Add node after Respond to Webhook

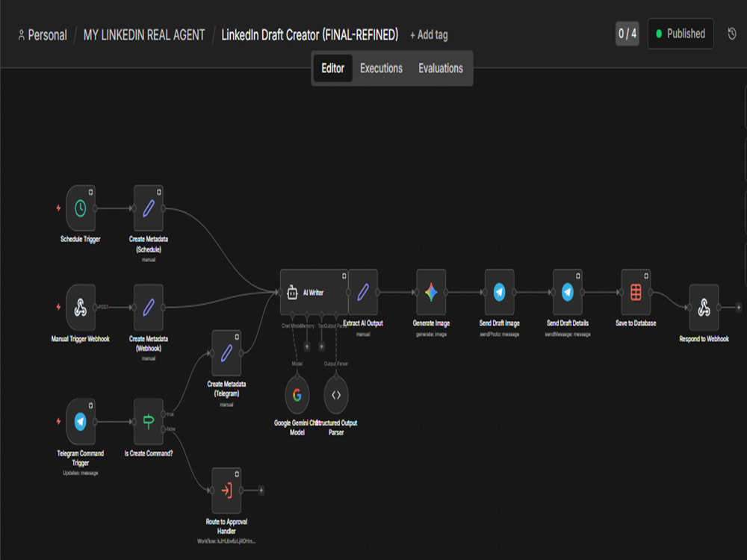pos(739,307)
